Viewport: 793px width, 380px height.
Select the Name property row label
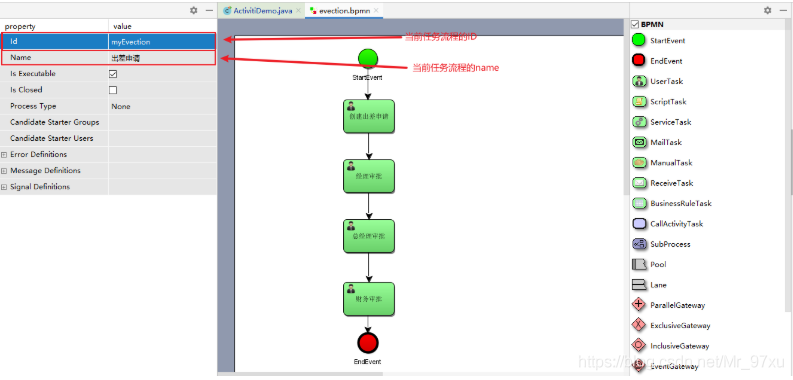[x=21, y=58]
